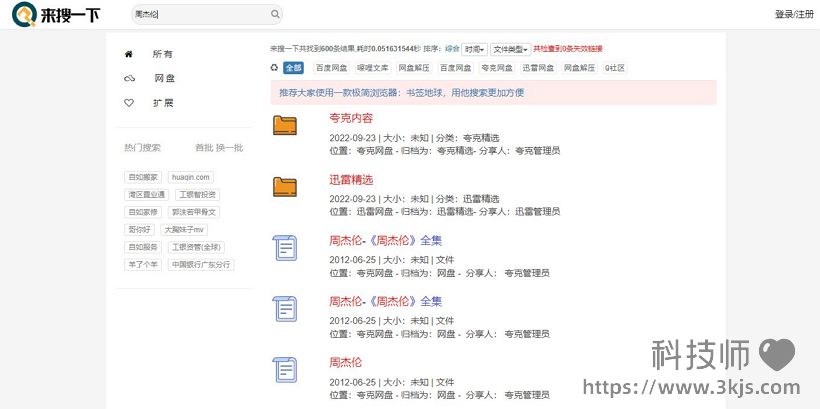Select the 迅雷网盘 filter tag
The height and width of the screenshot is (409, 820).
click(538, 67)
